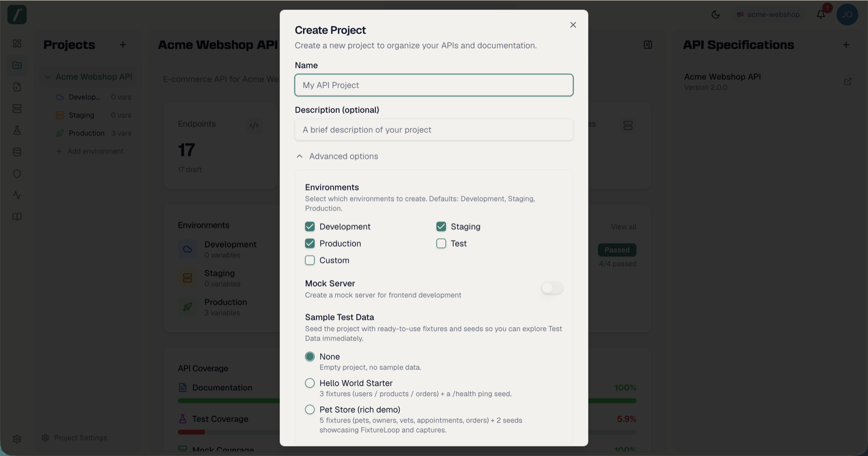Click the server icon on the stats card

628,125
